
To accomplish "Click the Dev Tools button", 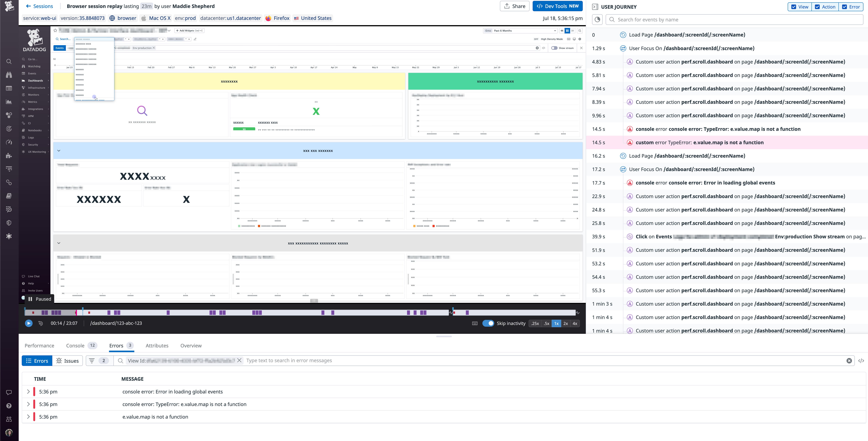I will click(557, 6).
